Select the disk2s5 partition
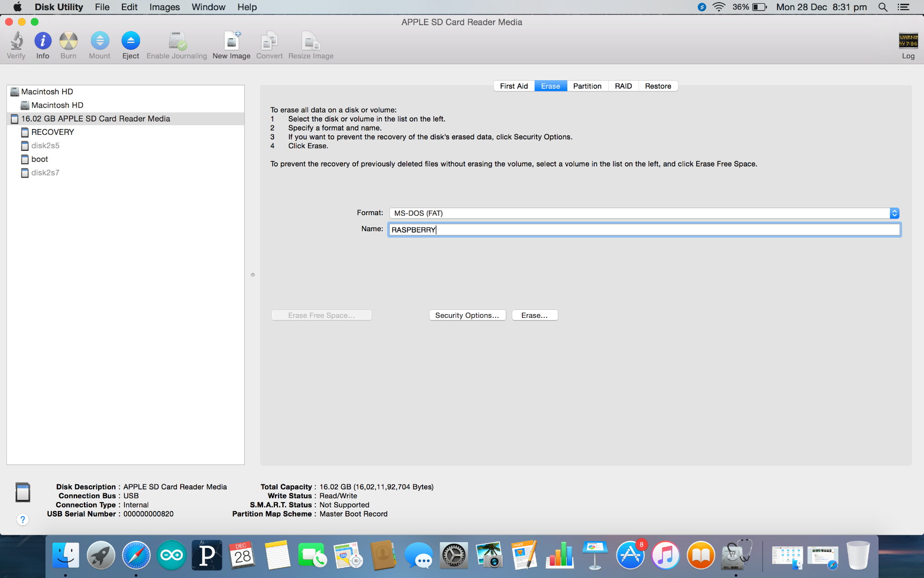Screen dimensions: 924x578 126,146
